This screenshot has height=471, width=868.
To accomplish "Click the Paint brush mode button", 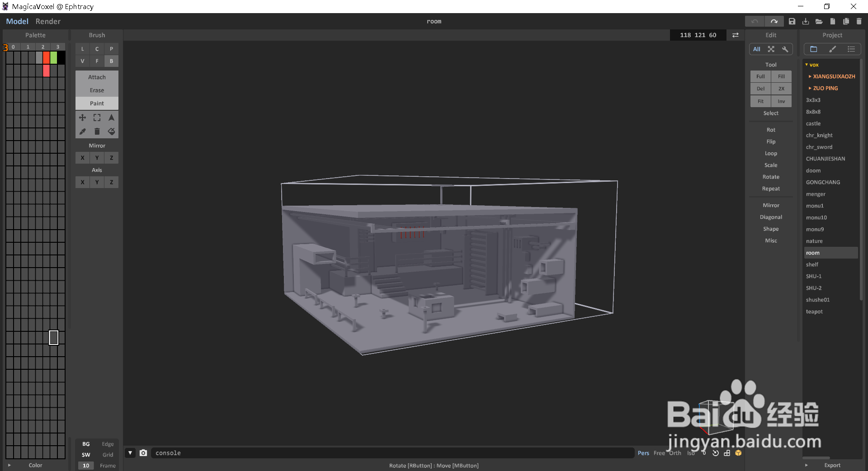I will pyautogui.click(x=97, y=104).
